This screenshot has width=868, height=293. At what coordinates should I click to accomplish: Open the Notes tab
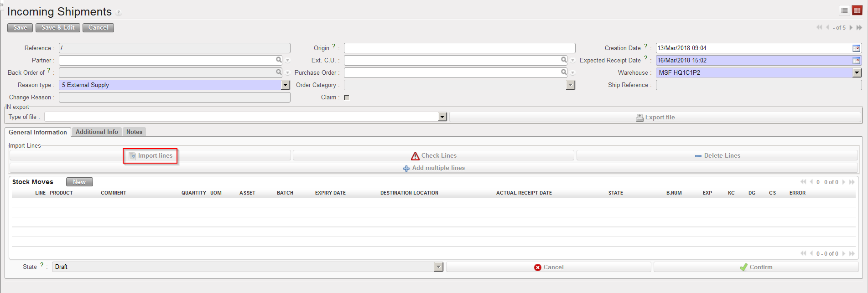pos(134,132)
